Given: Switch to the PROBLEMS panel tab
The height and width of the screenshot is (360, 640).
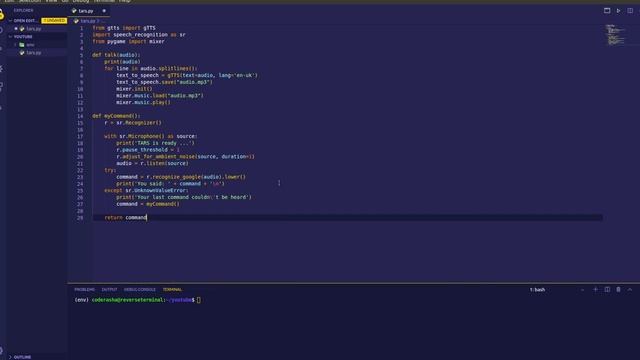Looking at the screenshot, I should 84,289.
